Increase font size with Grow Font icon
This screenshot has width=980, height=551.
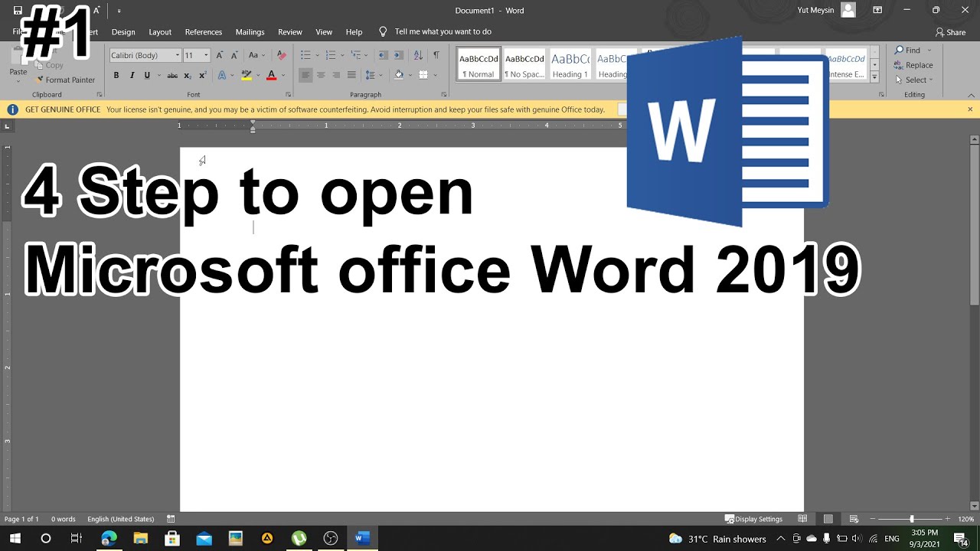[x=220, y=55]
